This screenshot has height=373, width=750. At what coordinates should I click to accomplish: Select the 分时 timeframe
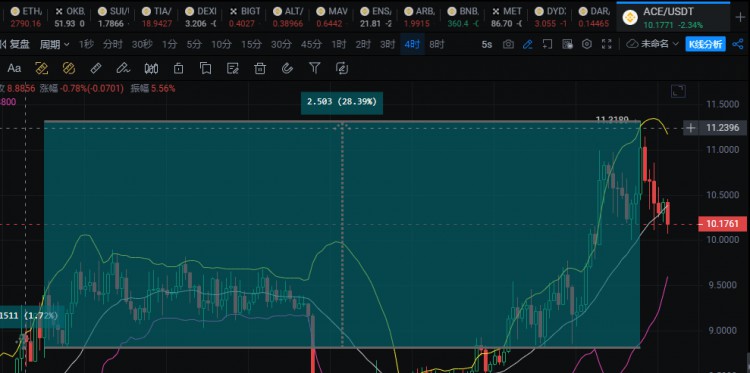[113, 44]
